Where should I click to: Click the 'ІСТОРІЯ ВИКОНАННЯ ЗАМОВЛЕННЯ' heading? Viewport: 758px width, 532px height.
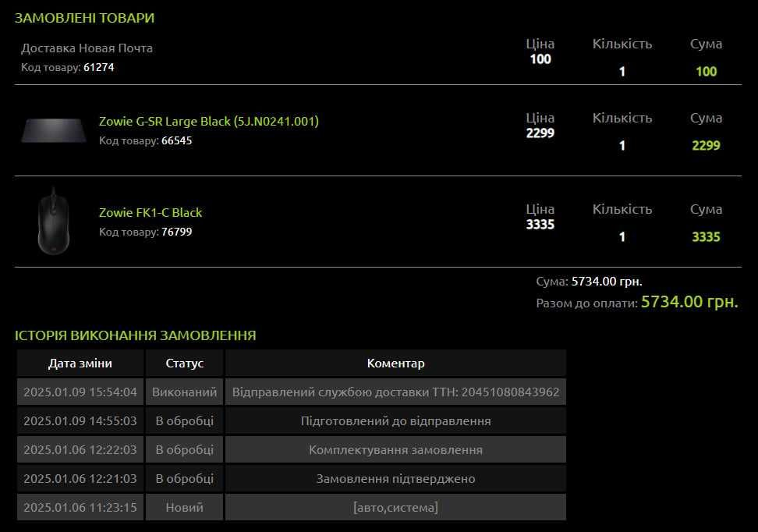(x=136, y=335)
